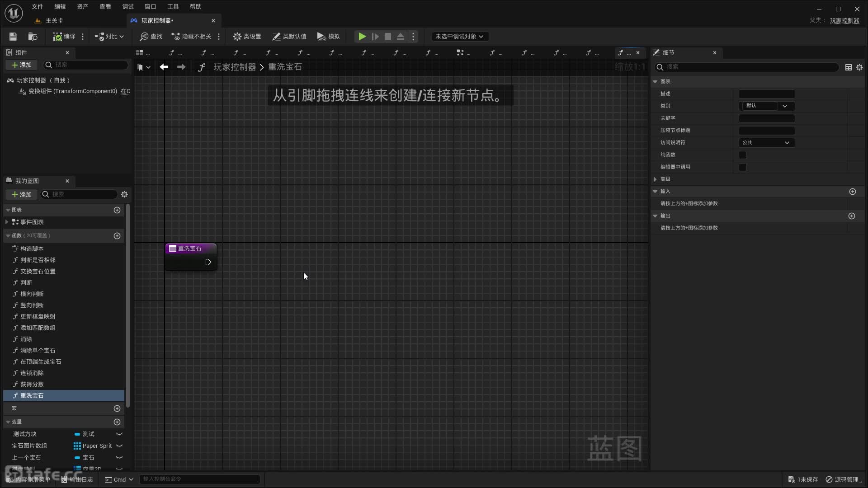Click the 描述 description input field

tap(767, 94)
